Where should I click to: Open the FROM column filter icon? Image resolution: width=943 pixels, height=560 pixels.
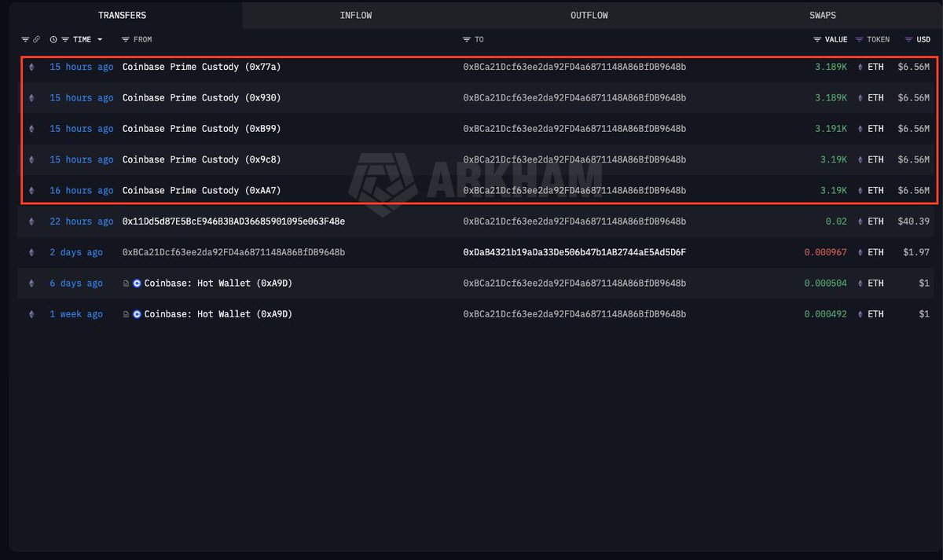(x=126, y=39)
